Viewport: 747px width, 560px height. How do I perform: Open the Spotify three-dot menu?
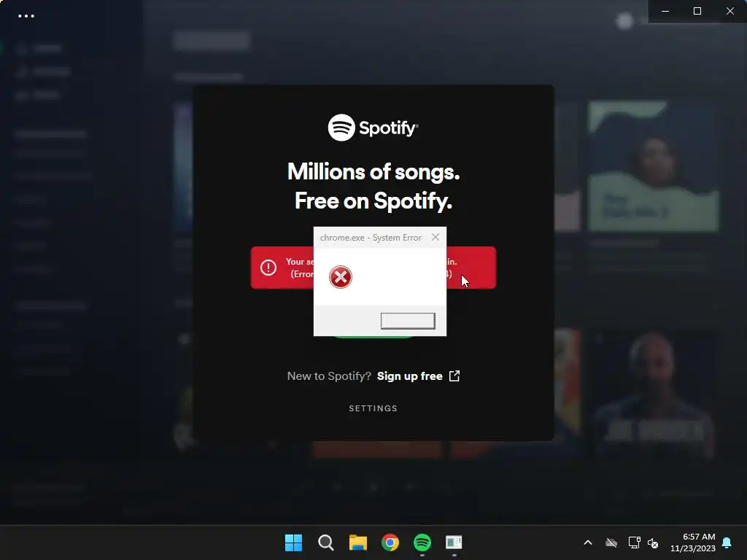pos(26,16)
